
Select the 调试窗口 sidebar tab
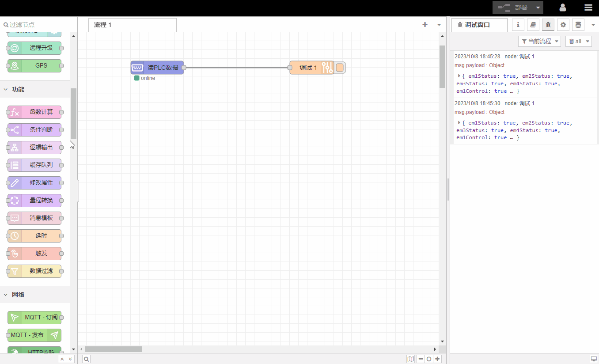point(479,25)
